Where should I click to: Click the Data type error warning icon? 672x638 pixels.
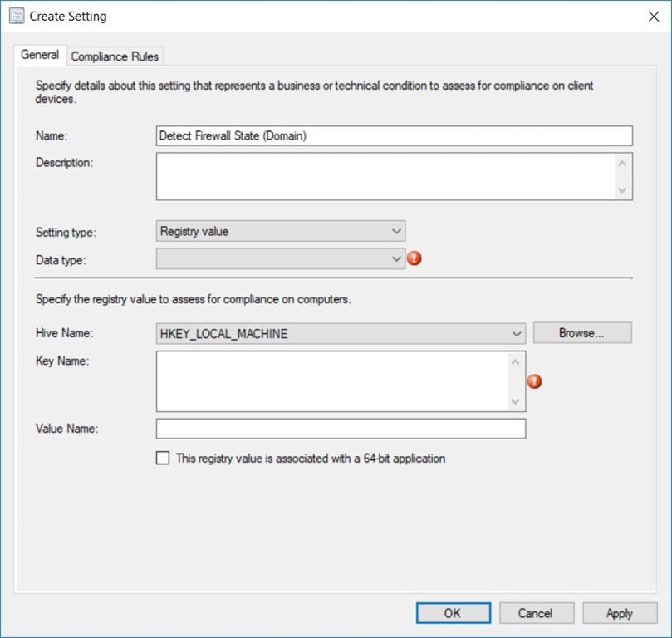414,258
